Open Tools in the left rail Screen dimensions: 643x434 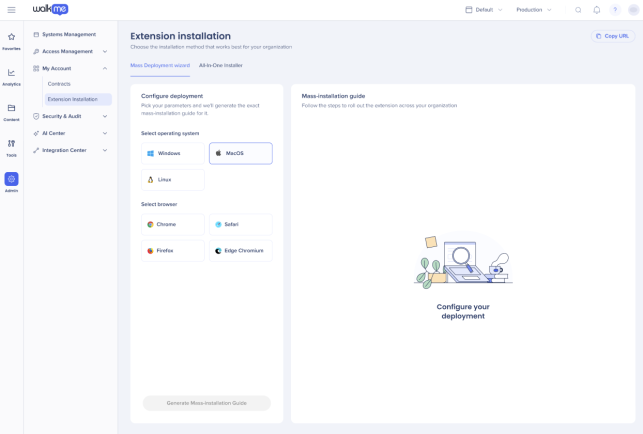[x=11, y=148]
